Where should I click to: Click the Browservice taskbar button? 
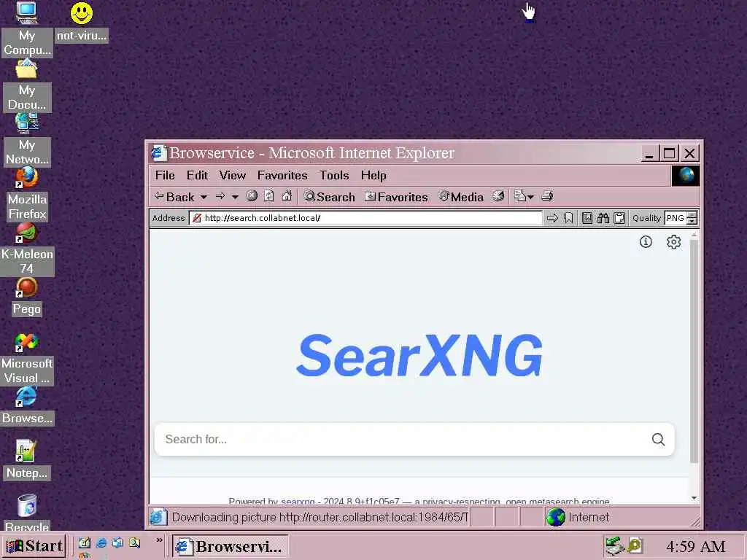pyautogui.click(x=230, y=546)
